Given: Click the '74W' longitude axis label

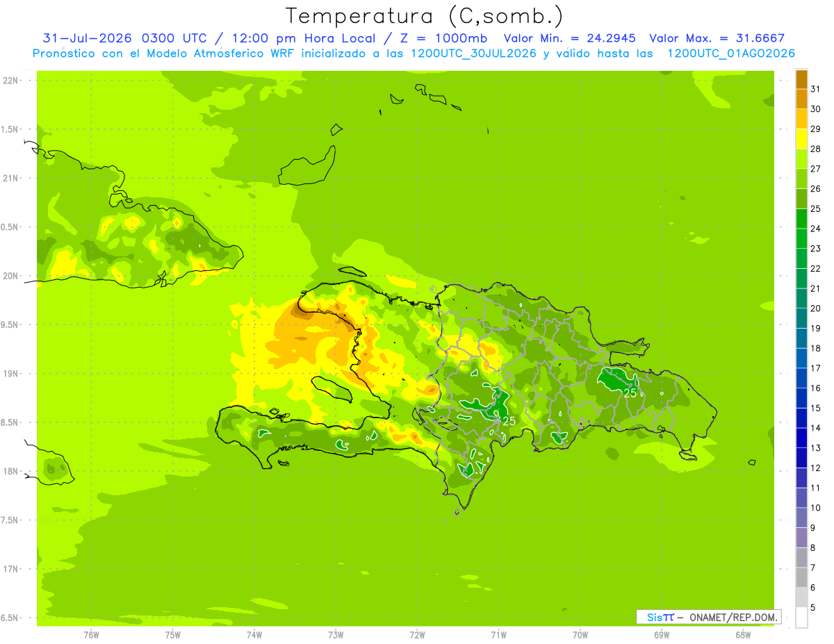Looking at the screenshot, I should click(x=254, y=634).
